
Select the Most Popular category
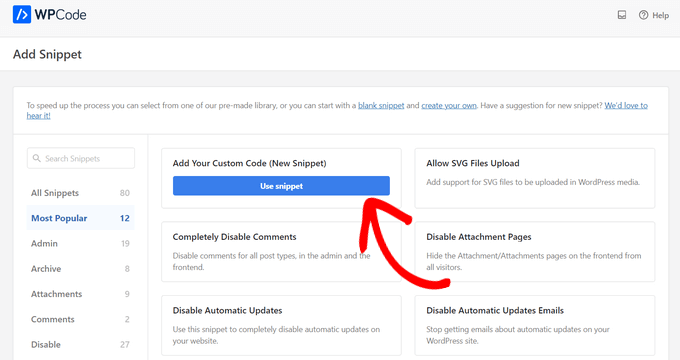81,218
